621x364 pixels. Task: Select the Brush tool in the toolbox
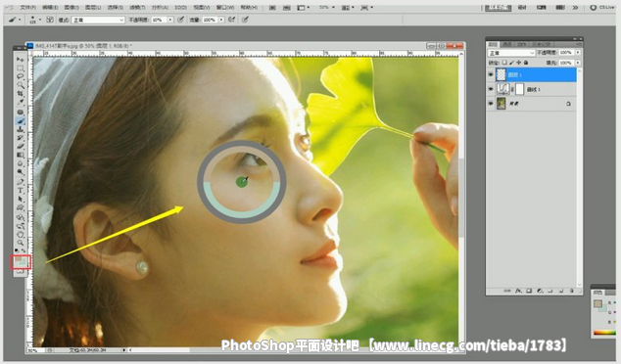(x=20, y=121)
